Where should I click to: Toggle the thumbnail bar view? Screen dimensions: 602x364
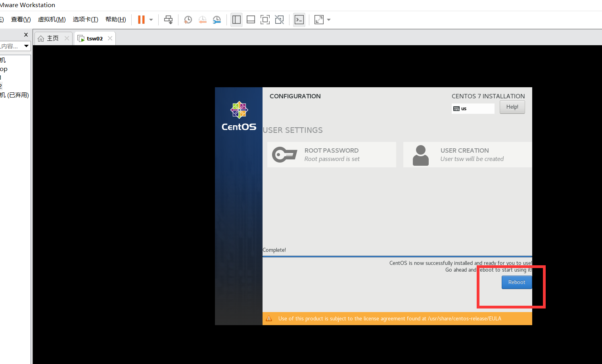251,19
